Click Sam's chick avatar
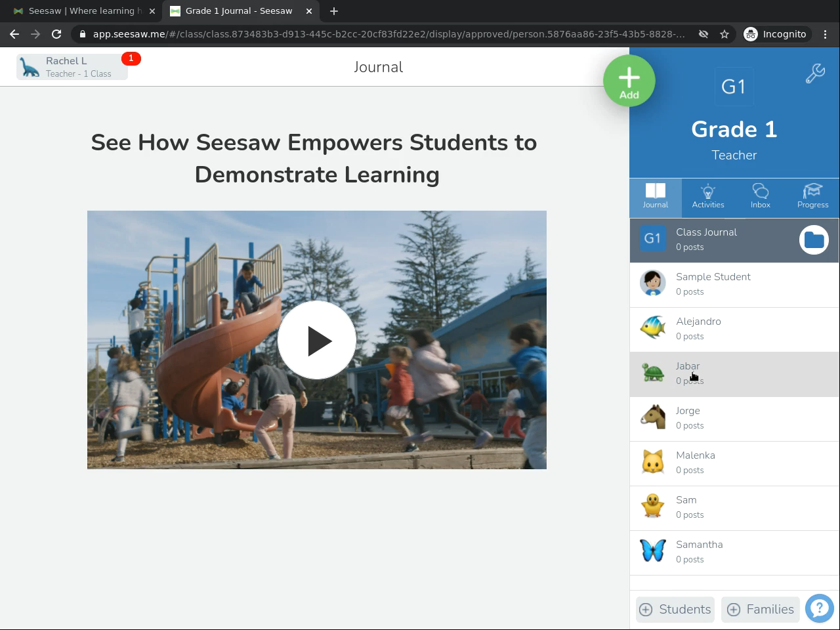This screenshot has width=840, height=630. [653, 506]
